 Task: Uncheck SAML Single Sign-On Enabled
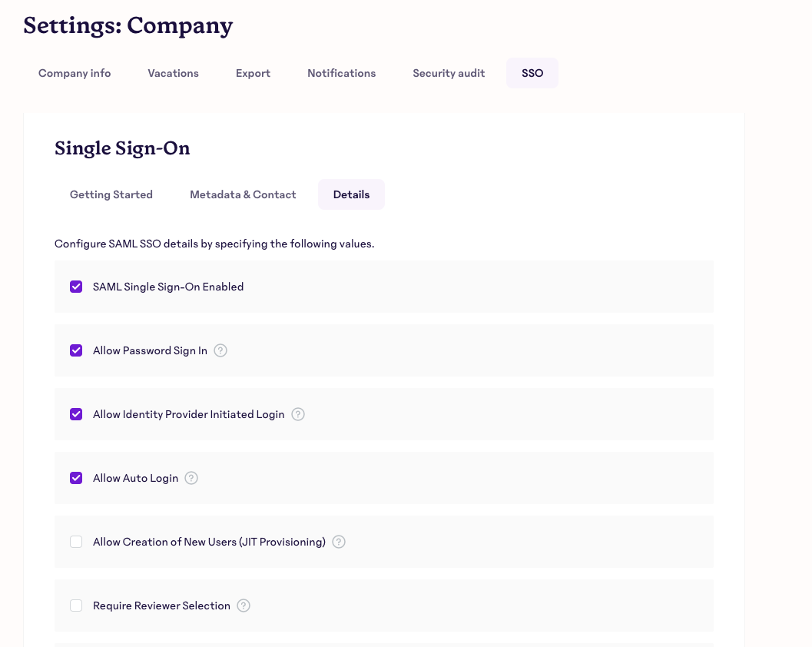click(x=76, y=287)
